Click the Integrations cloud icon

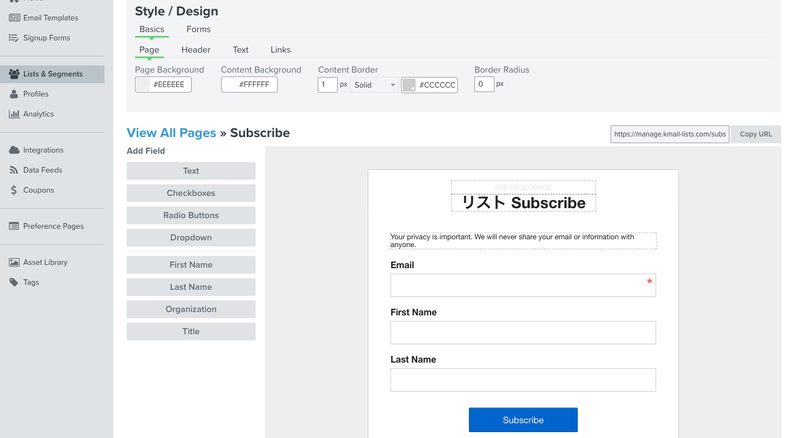14,150
